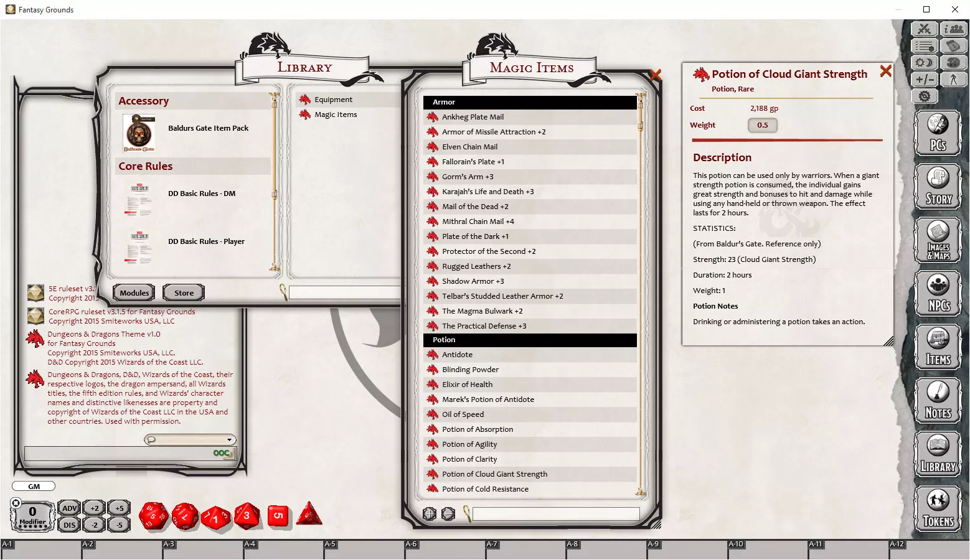The height and width of the screenshot is (560, 970).
Task: Click the left hexagon icon below Magic Items
Action: pos(429,514)
